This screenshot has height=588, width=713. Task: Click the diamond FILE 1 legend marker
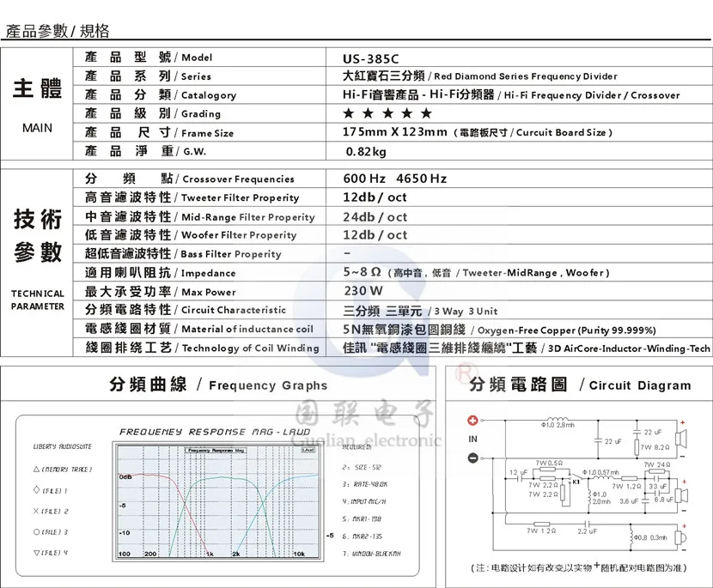[36, 490]
